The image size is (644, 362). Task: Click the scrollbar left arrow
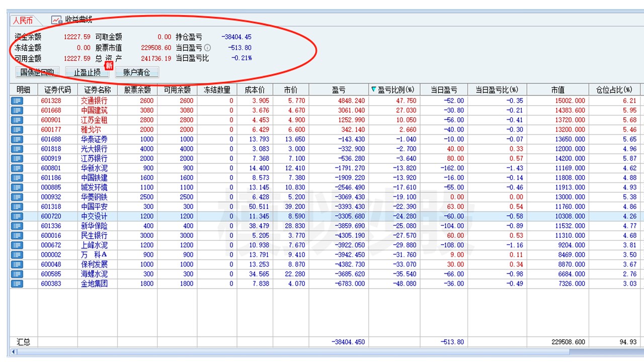point(13,352)
